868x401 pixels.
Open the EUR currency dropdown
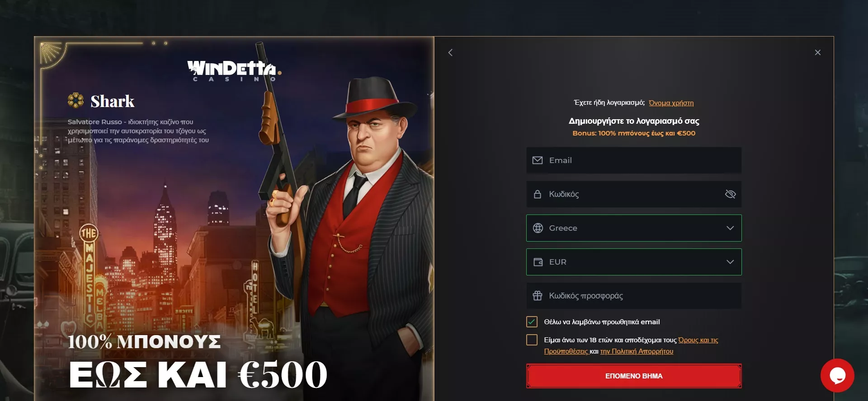pos(634,262)
